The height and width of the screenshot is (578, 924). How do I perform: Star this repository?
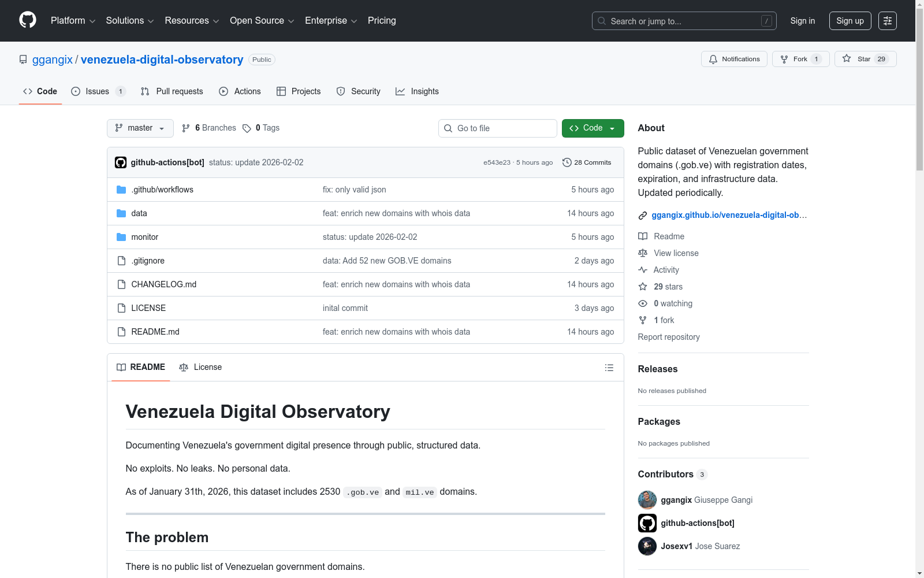click(x=865, y=59)
